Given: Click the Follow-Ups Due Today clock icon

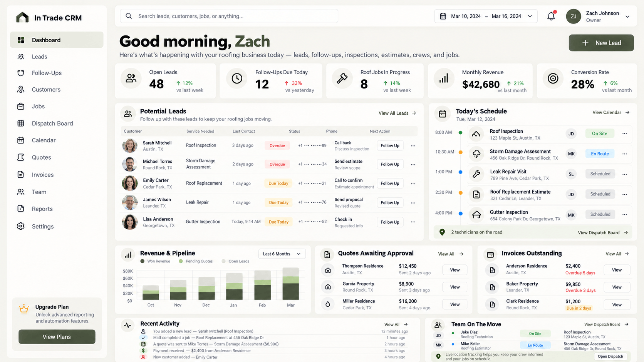Looking at the screenshot, I should pos(237,78).
